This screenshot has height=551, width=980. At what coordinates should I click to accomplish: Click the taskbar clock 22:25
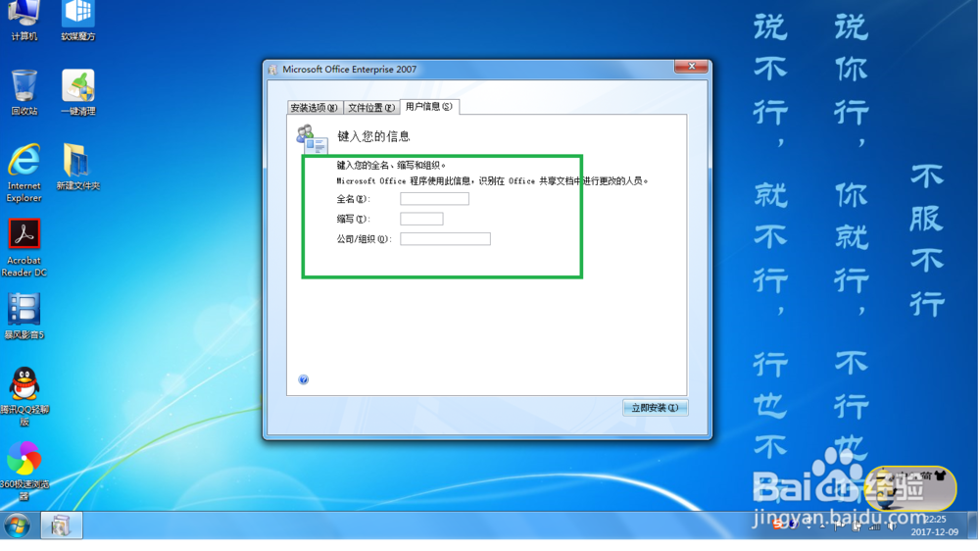click(934, 526)
